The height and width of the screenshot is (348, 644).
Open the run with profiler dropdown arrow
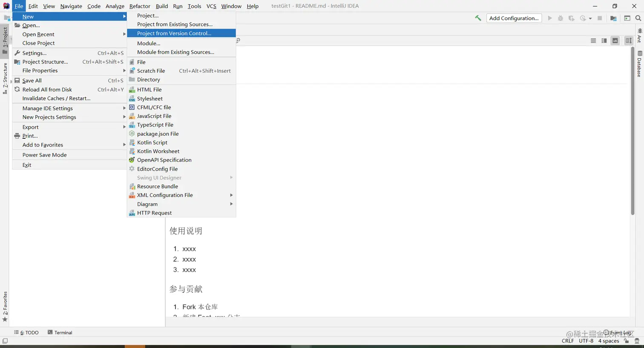click(x=590, y=19)
